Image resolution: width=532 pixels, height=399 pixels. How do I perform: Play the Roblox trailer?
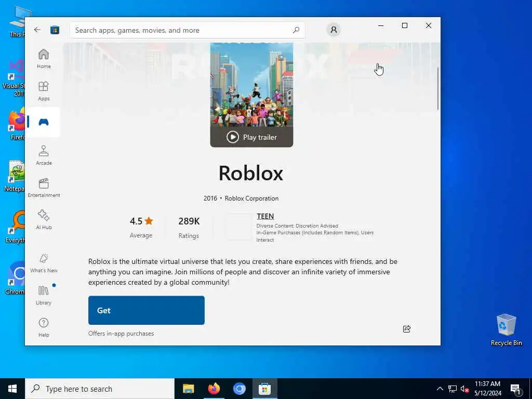coord(252,137)
